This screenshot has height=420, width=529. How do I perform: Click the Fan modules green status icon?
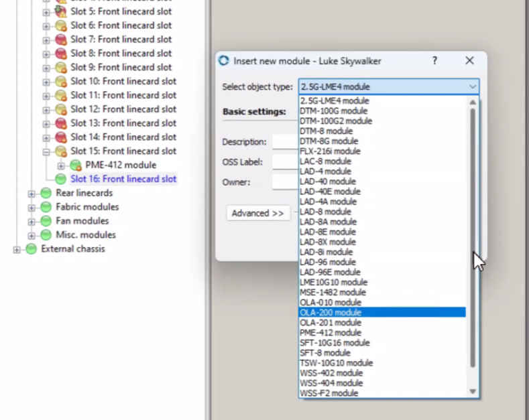click(46, 221)
